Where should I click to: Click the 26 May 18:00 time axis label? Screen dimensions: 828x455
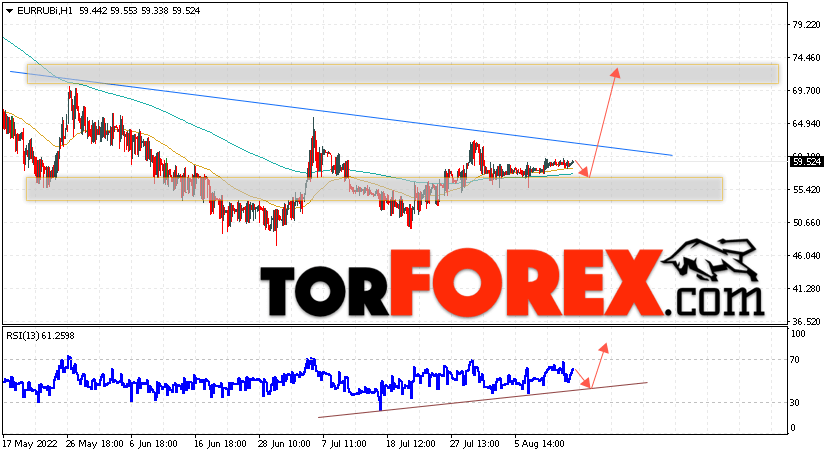(x=95, y=443)
